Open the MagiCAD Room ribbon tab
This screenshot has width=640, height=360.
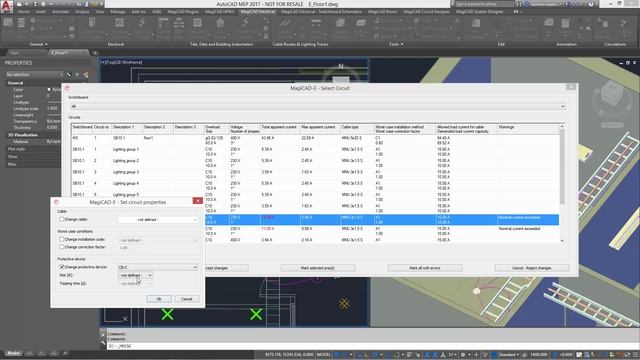pos(382,12)
